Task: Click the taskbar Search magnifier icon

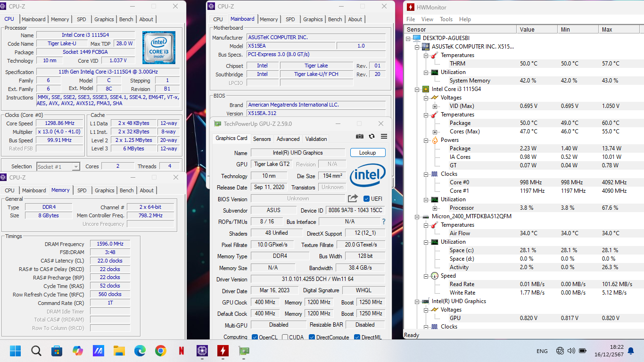Action: coord(36,351)
